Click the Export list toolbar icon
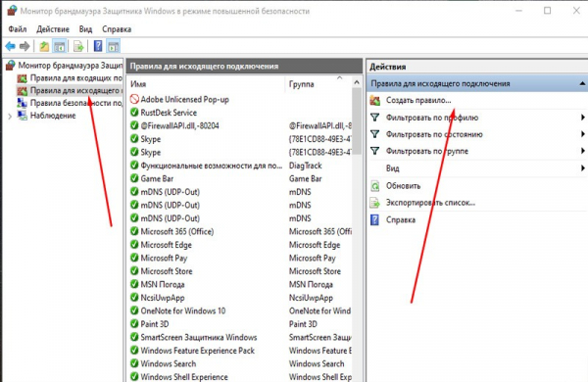The image size is (588, 382). 78,46
